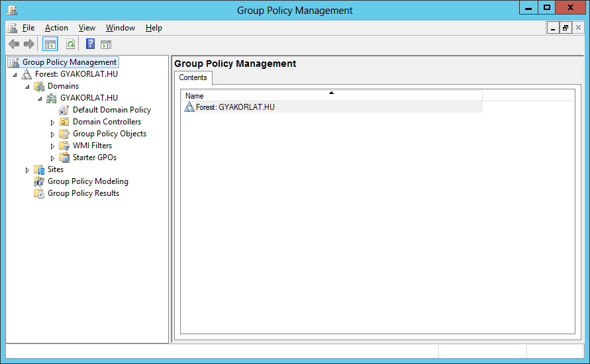This screenshot has height=364, width=590.
Task: Click Group Policy Management root node icon
Action: tap(15, 62)
